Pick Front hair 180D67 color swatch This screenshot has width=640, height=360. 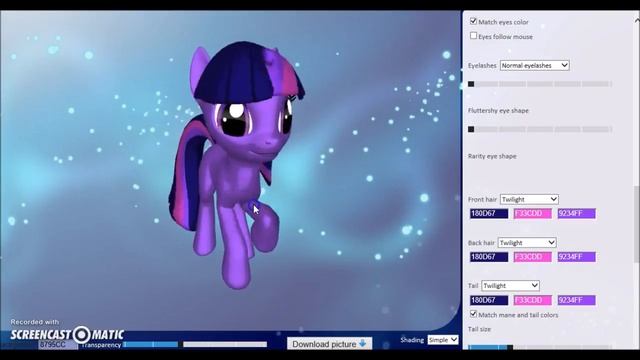pos(489,213)
